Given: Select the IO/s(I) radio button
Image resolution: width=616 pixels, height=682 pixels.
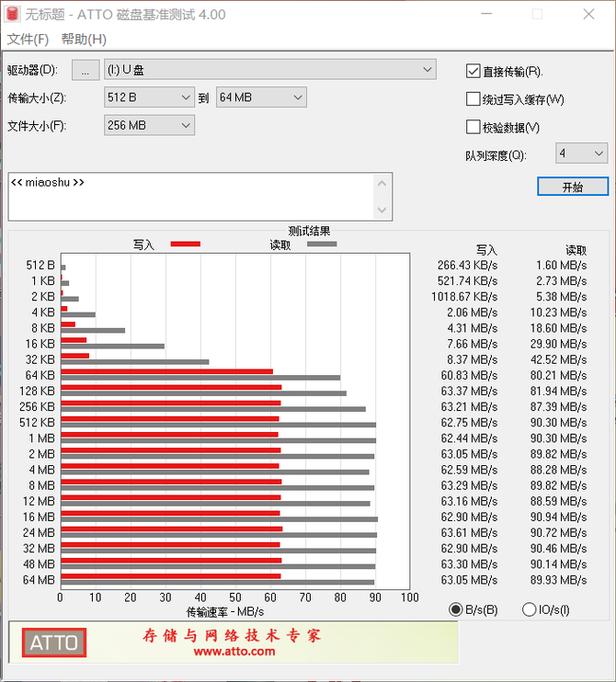Looking at the screenshot, I should pyautogui.click(x=529, y=609).
